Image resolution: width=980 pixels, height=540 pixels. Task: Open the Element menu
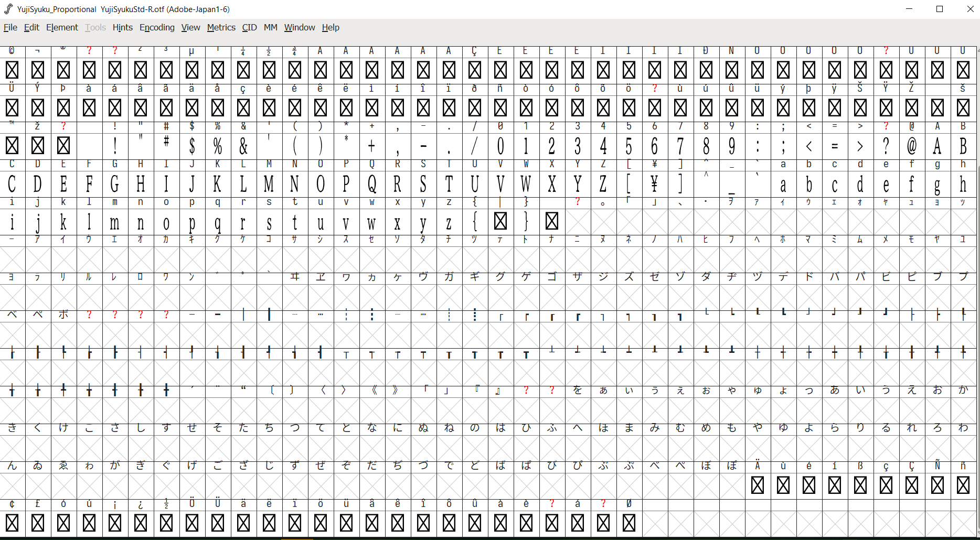[62, 27]
